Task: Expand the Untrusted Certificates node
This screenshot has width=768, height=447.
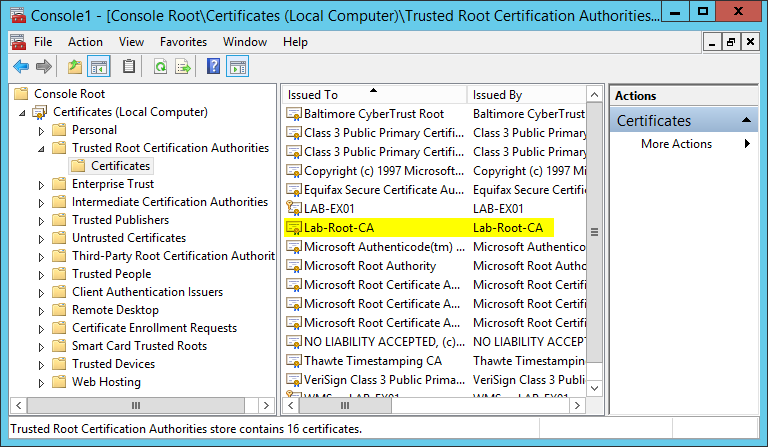Action: point(41,239)
